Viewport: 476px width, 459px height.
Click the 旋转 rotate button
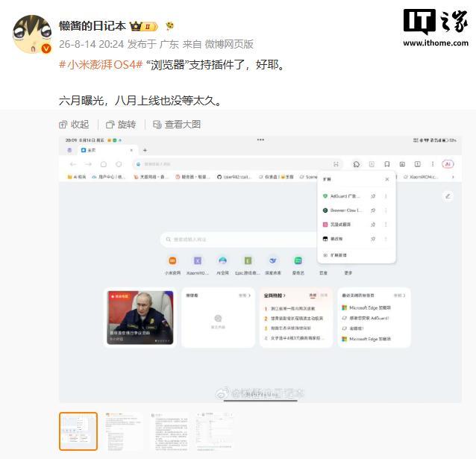(x=121, y=124)
